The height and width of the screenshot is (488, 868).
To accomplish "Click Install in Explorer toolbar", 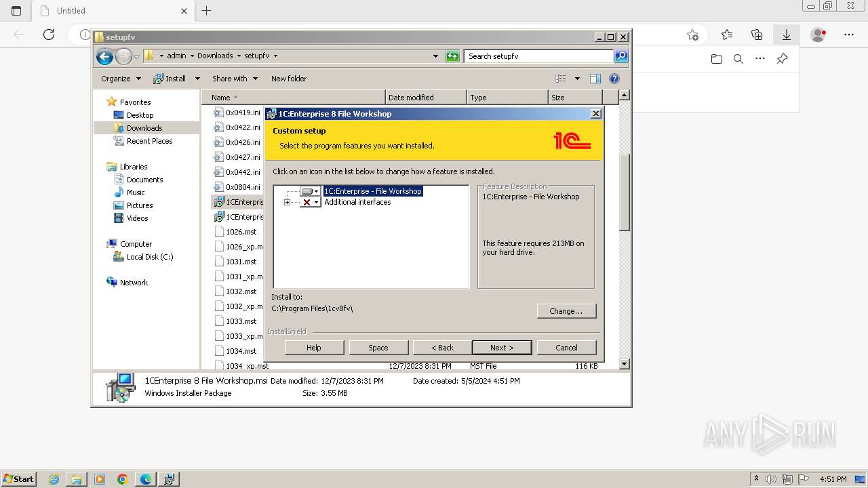I will click(170, 79).
